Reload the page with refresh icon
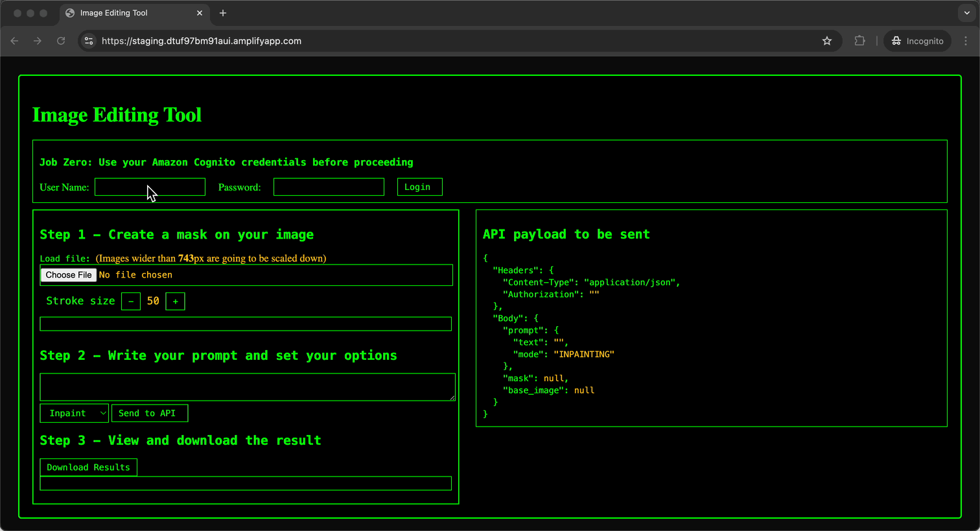 coord(61,41)
